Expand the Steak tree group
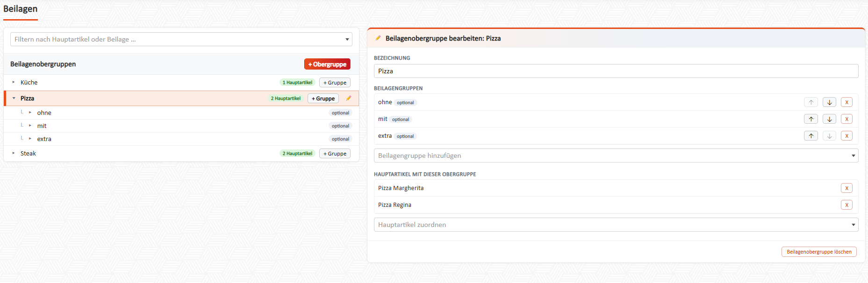Viewport: 868px width, 283px height. click(x=14, y=153)
